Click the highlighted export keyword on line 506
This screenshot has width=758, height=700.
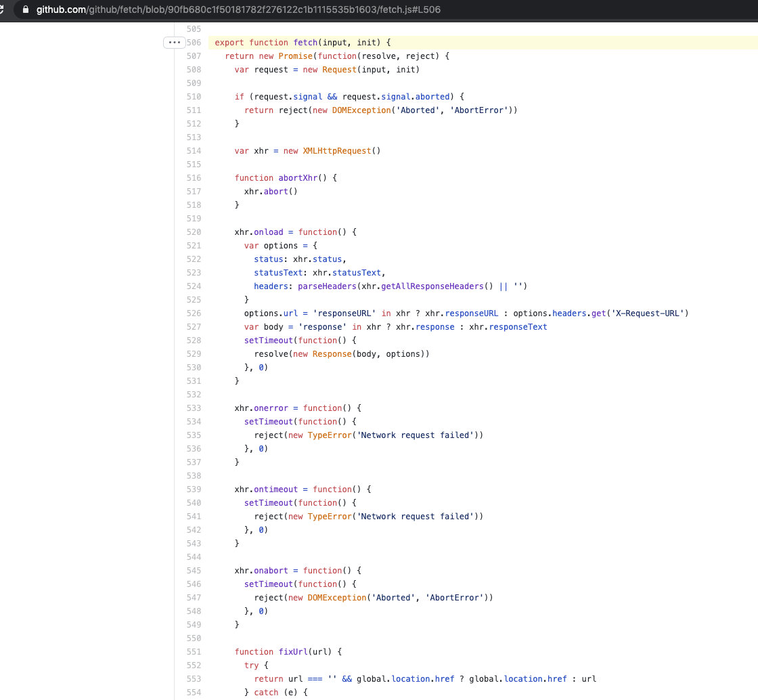229,43
